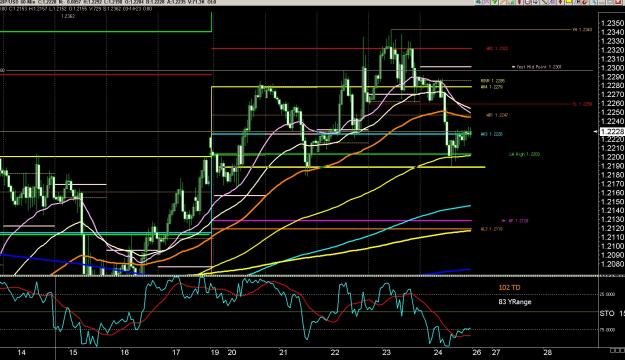The height and width of the screenshot is (360, 625).
Task: Select date 21 on the time axis
Action: [283, 352]
